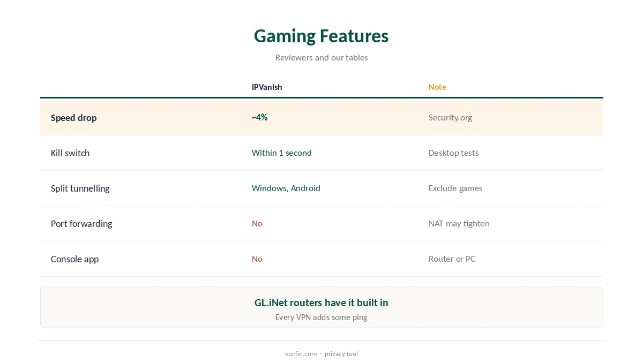Image resolution: width=643 pixels, height=364 pixels.
Task: Click the 'IPVanish' column header
Action: (x=267, y=87)
